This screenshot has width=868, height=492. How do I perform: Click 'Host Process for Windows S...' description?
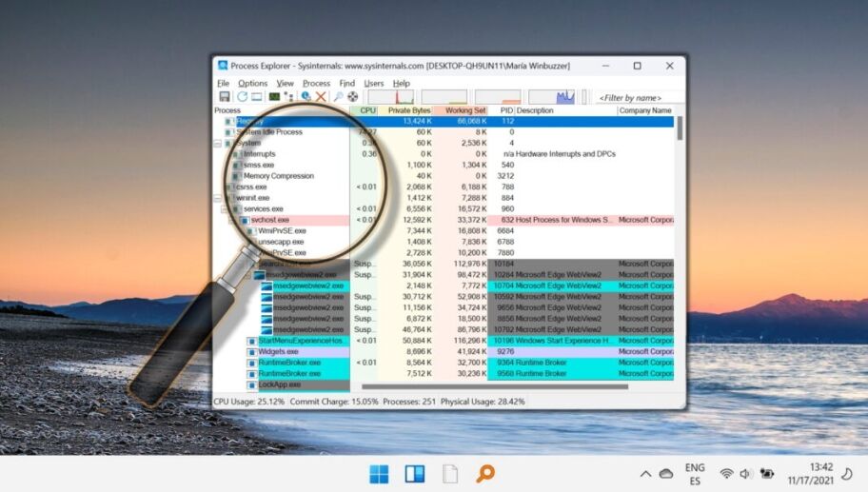pyautogui.click(x=564, y=220)
